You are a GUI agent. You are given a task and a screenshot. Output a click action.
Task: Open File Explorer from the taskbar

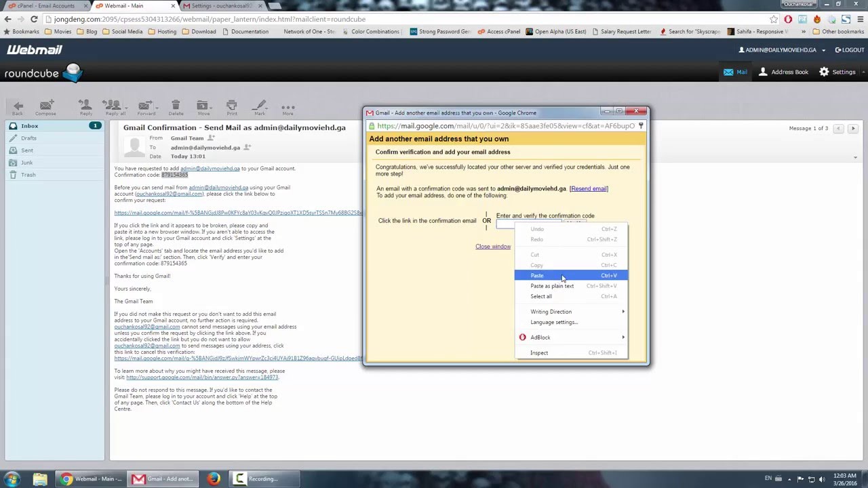pyautogui.click(x=40, y=479)
